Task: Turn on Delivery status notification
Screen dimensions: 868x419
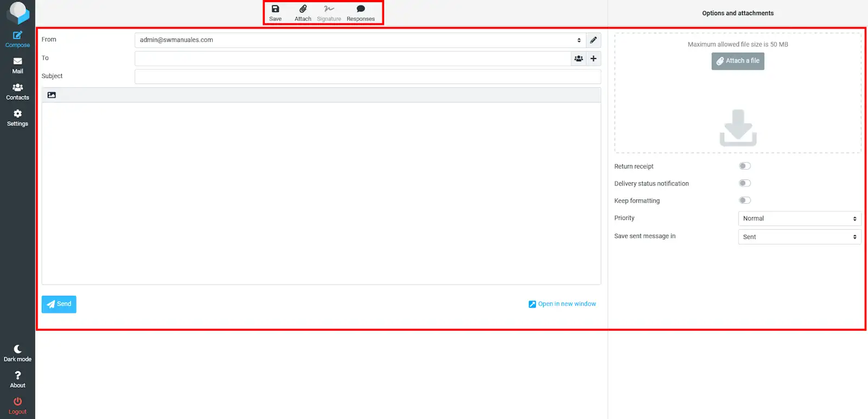Action: [745, 183]
